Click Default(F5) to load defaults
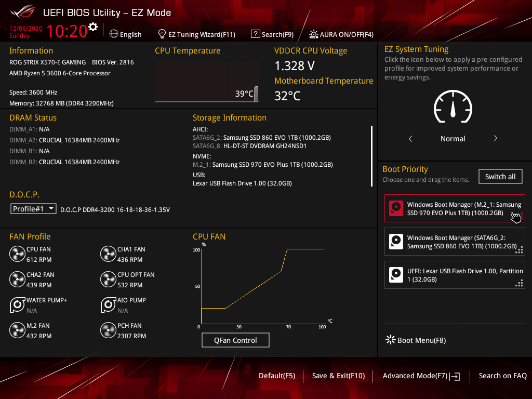Viewport: 532px width, 399px height. [x=277, y=376]
